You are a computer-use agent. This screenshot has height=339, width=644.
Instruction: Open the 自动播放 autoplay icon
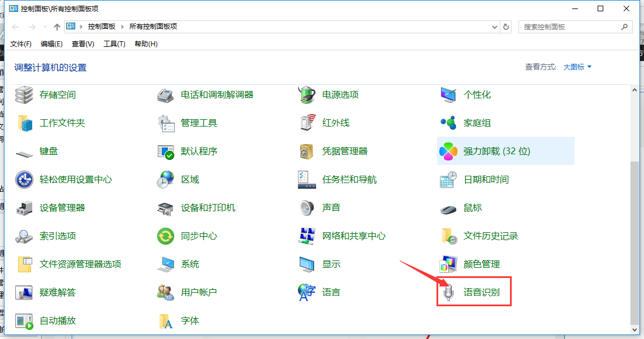pyautogui.click(x=24, y=321)
